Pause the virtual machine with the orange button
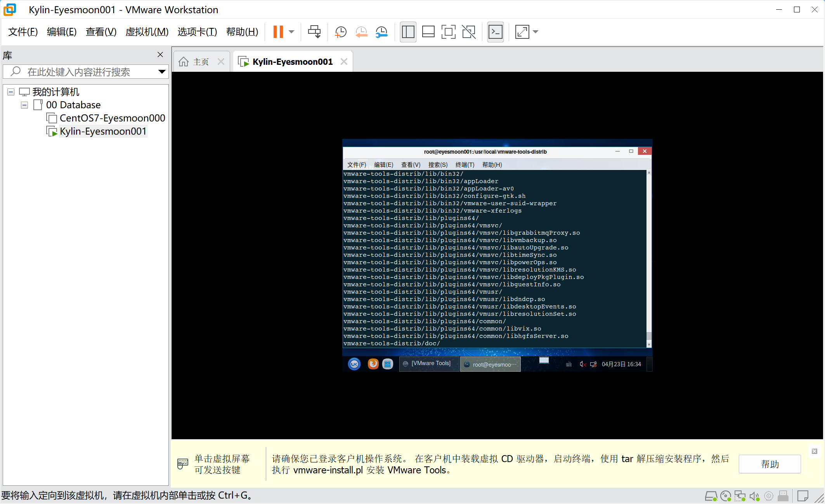Screen dimensions: 825x504 coord(278,32)
